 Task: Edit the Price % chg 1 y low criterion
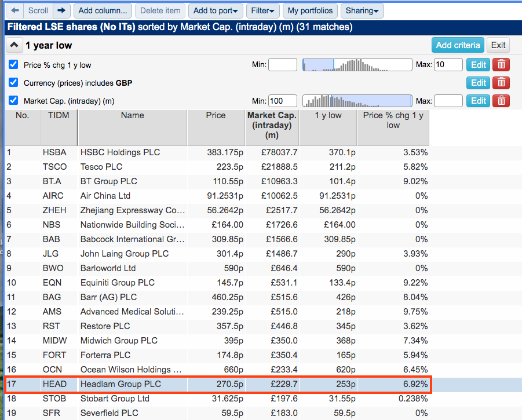click(479, 64)
